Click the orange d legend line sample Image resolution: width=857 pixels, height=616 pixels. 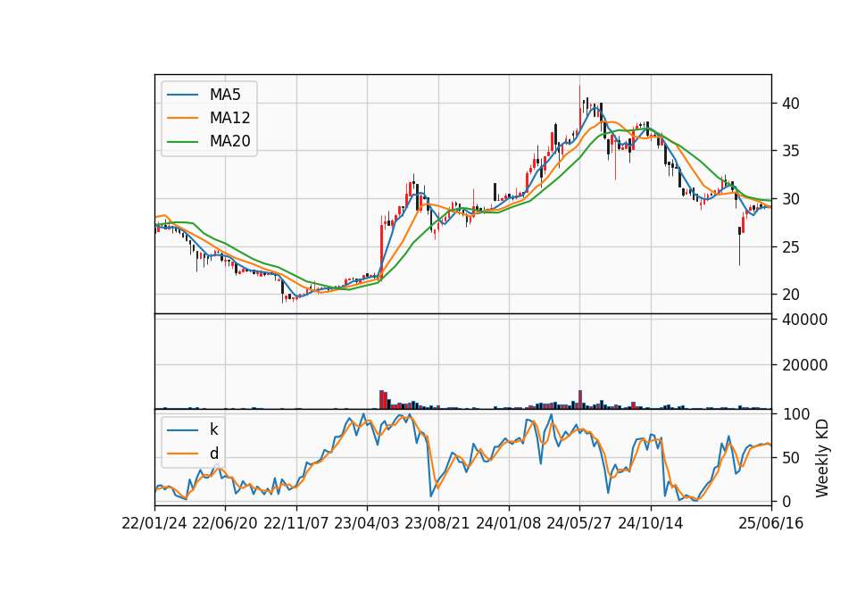point(182,454)
